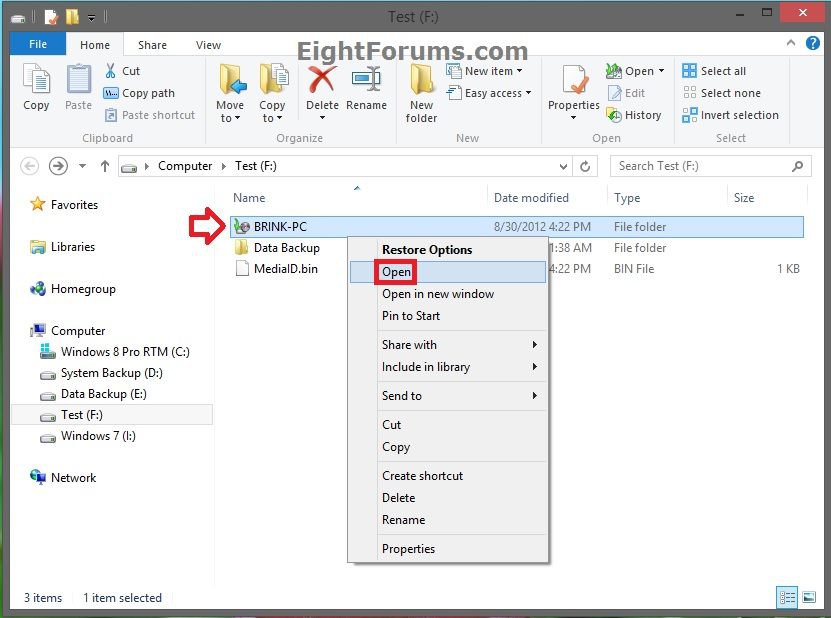Image resolution: width=831 pixels, height=618 pixels.
Task: Click Select all in ribbon
Action: click(x=714, y=71)
